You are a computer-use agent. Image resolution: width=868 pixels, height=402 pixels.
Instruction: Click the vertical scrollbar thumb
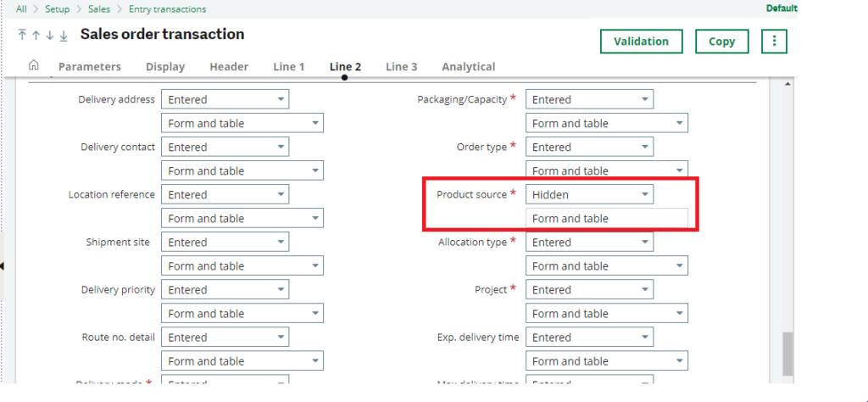(787, 354)
